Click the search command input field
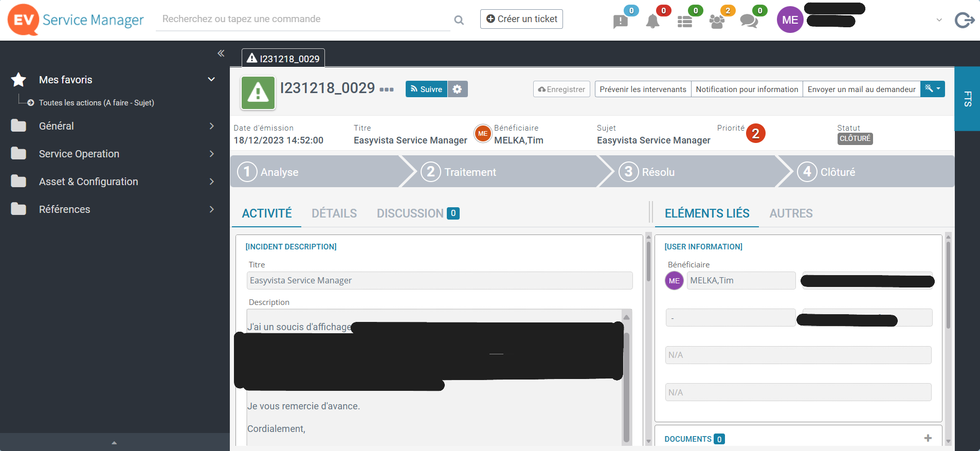The image size is (980, 451). point(303,19)
